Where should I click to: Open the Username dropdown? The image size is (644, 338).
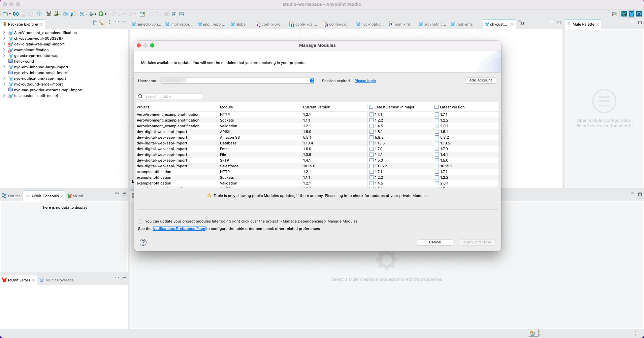(x=312, y=80)
